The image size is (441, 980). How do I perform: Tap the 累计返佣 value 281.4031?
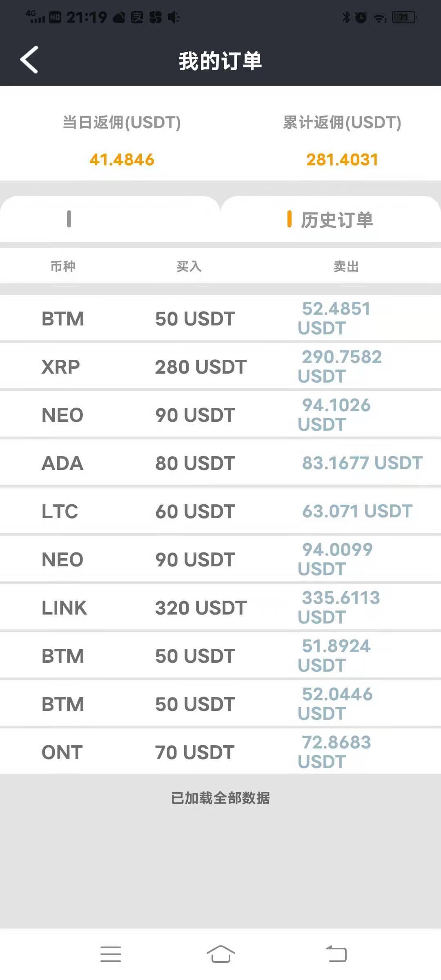(x=342, y=160)
